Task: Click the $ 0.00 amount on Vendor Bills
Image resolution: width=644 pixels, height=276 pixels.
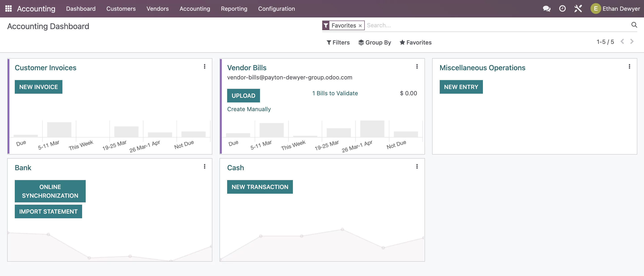Action: tap(408, 93)
